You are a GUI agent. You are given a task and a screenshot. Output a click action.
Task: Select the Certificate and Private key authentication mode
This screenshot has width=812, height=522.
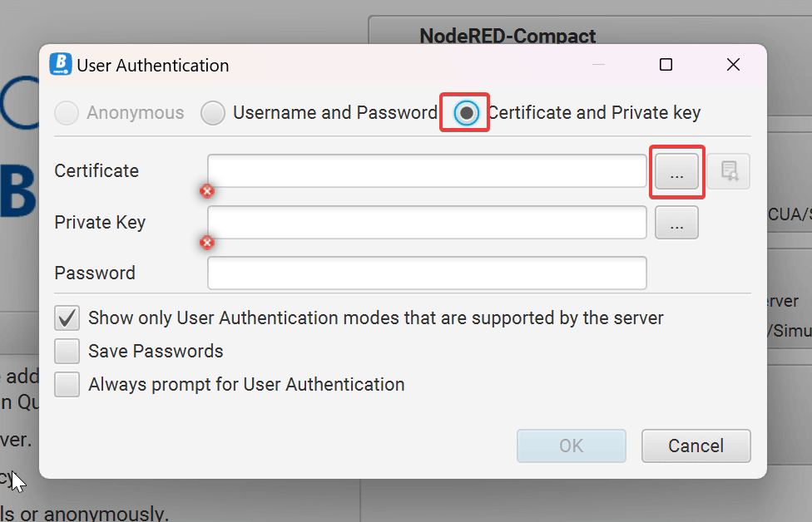click(x=464, y=112)
